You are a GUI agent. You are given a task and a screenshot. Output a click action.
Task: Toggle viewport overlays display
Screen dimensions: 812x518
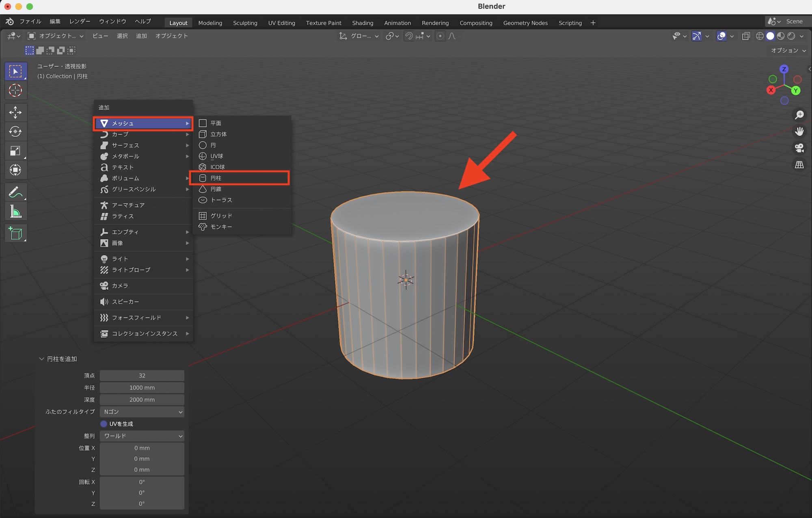(x=721, y=36)
